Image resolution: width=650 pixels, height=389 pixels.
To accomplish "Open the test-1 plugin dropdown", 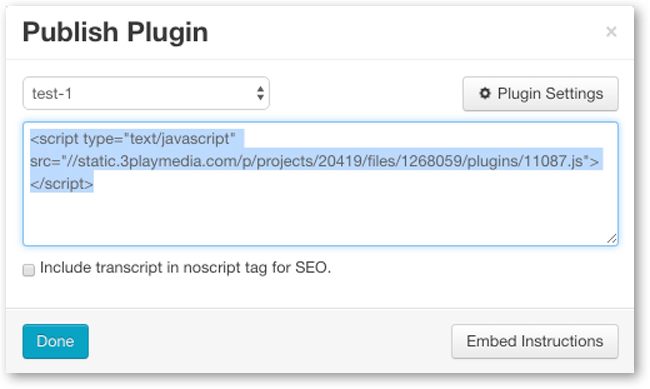I will pos(146,93).
